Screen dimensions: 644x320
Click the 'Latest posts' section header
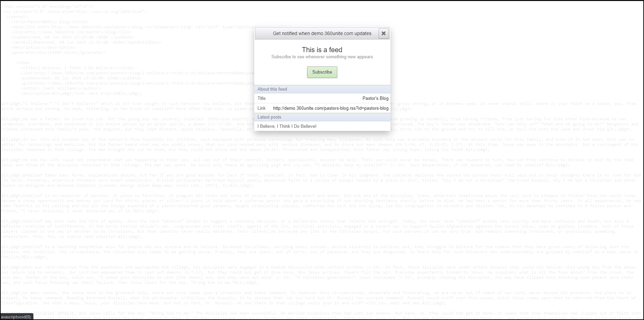[269, 117]
